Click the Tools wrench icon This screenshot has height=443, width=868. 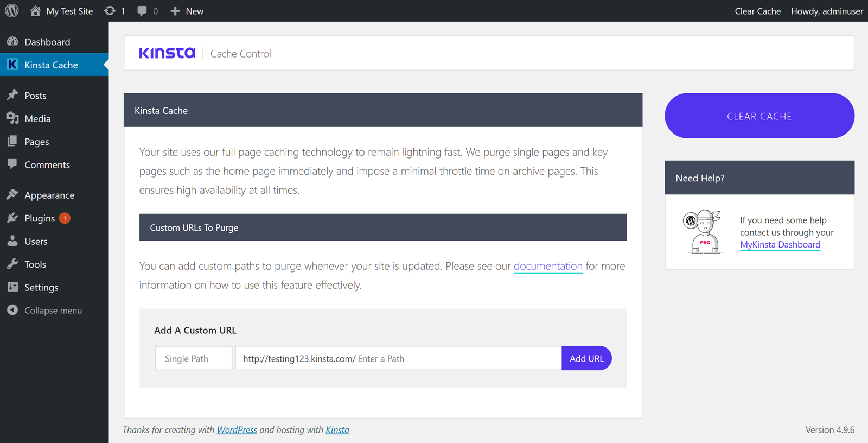12,264
